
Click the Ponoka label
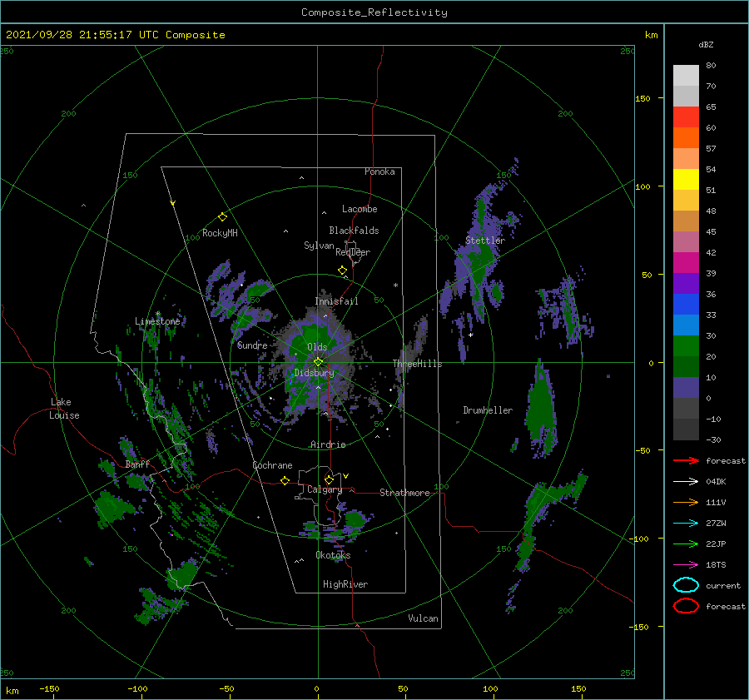coord(379,171)
